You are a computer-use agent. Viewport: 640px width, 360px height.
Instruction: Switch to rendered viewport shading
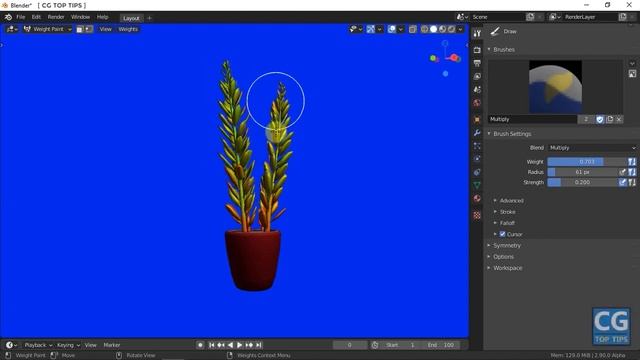coord(451,29)
